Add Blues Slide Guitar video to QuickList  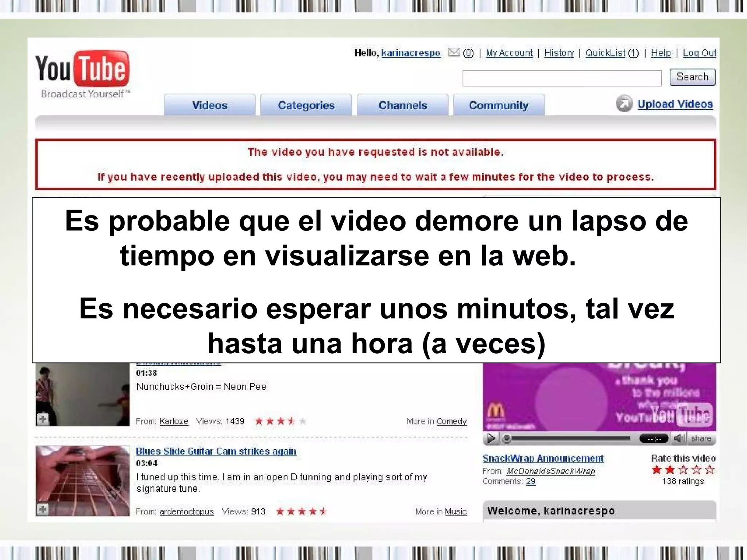click(43, 509)
